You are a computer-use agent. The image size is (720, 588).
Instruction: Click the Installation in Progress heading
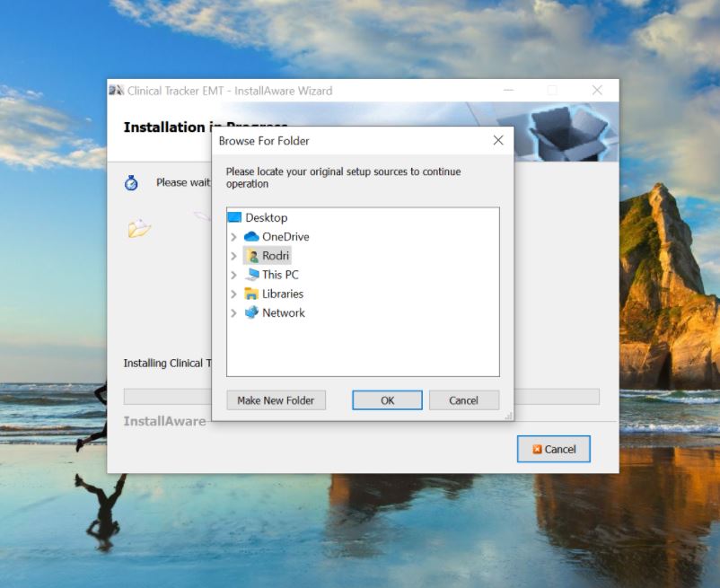168,127
